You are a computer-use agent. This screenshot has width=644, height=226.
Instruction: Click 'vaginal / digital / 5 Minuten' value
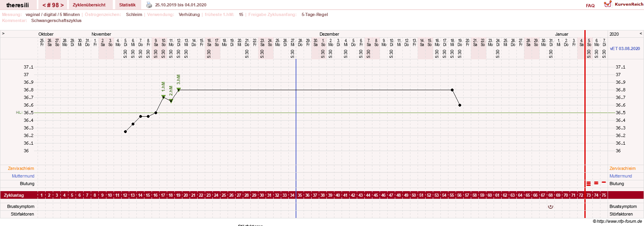pyautogui.click(x=53, y=14)
